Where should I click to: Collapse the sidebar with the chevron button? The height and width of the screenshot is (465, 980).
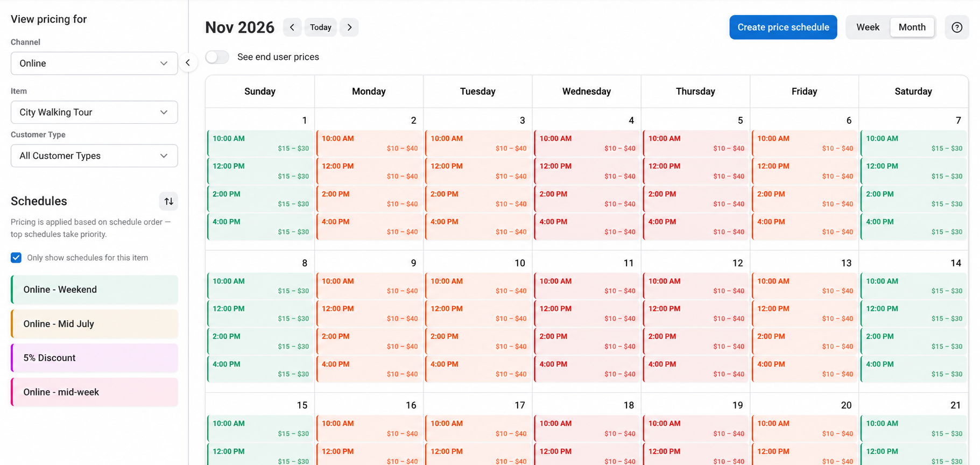point(188,63)
